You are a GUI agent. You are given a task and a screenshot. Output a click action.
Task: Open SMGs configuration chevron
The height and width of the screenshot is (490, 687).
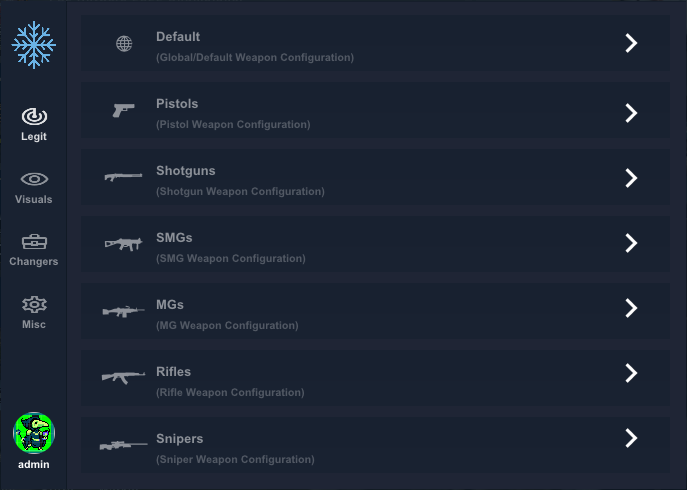pyautogui.click(x=631, y=243)
